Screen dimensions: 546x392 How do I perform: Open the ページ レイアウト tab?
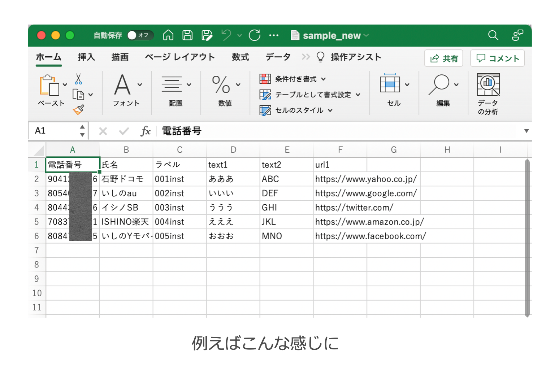(179, 57)
